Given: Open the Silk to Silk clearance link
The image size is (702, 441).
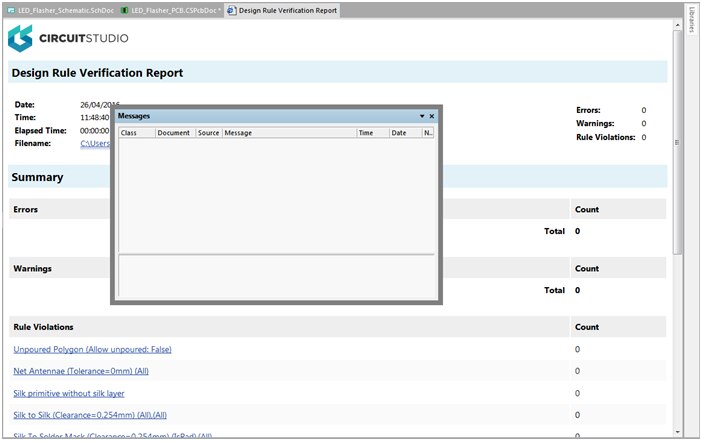Looking at the screenshot, I should click(90, 415).
